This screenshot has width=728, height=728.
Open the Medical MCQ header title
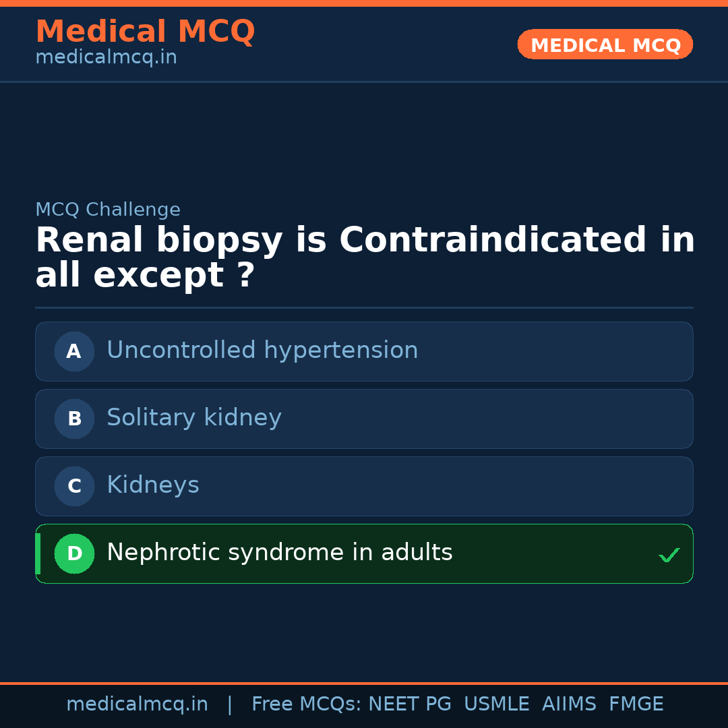145,32
